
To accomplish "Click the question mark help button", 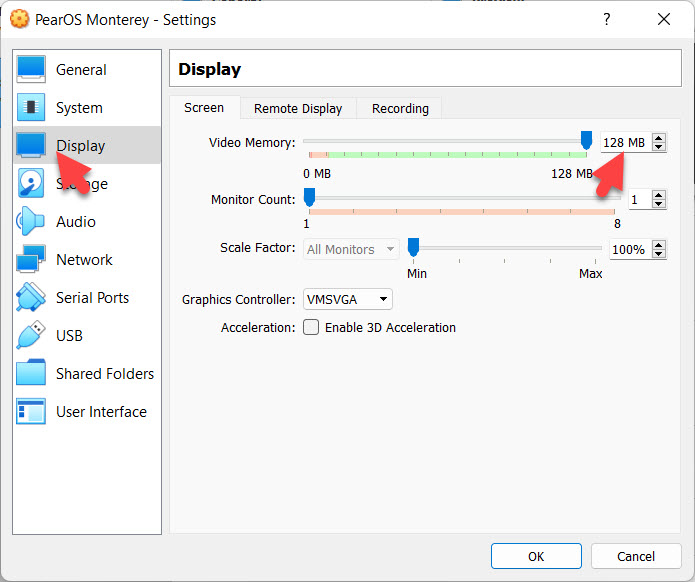I will pos(607,19).
